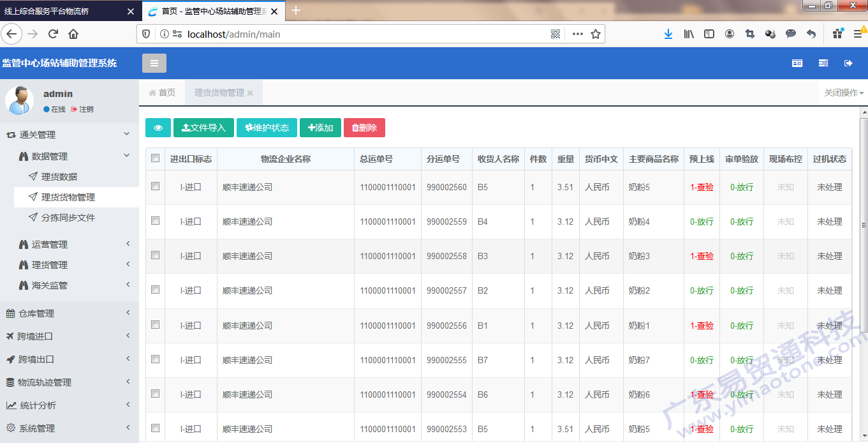The height and width of the screenshot is (443, 868).
Task: Click the crop screenshot icon
Action: click(x=750, y=34)
